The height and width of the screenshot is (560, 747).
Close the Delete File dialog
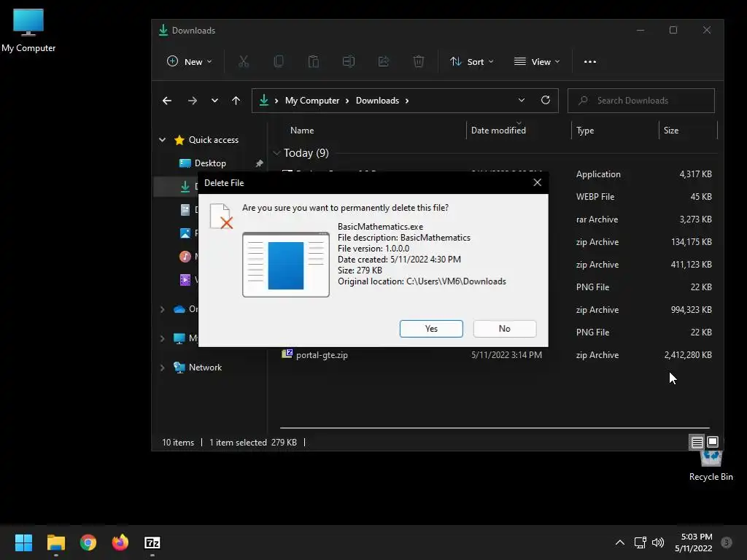click(x=538, y=182)
